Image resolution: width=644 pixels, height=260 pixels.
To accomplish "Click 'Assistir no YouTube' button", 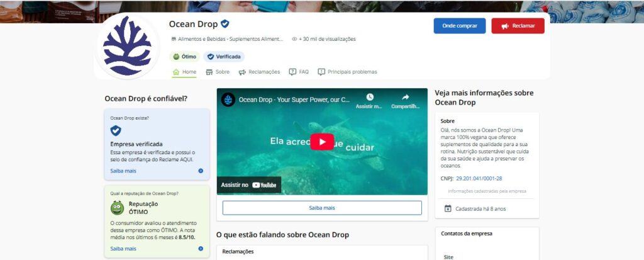I will (x=249, y=185).
